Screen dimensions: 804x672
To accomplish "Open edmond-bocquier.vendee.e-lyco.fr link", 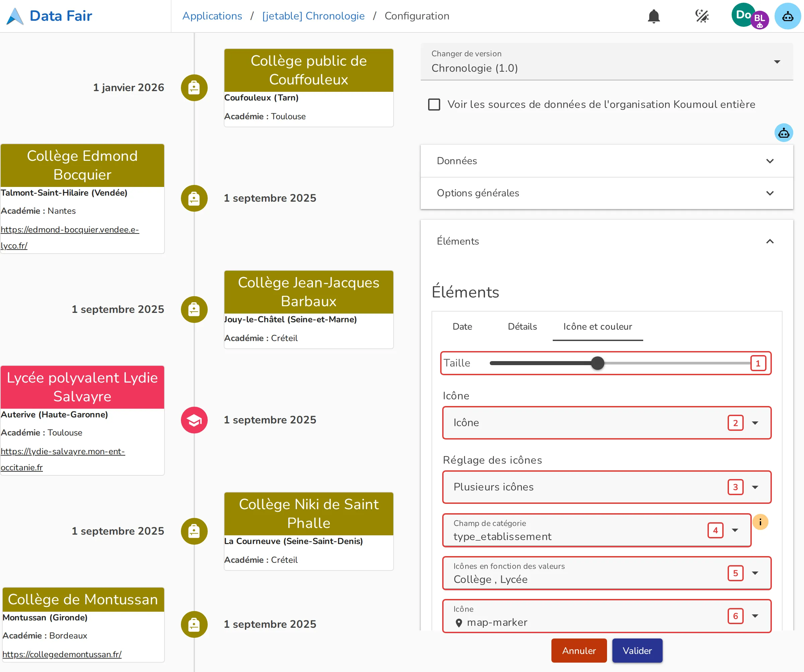I will pos(70,238).
